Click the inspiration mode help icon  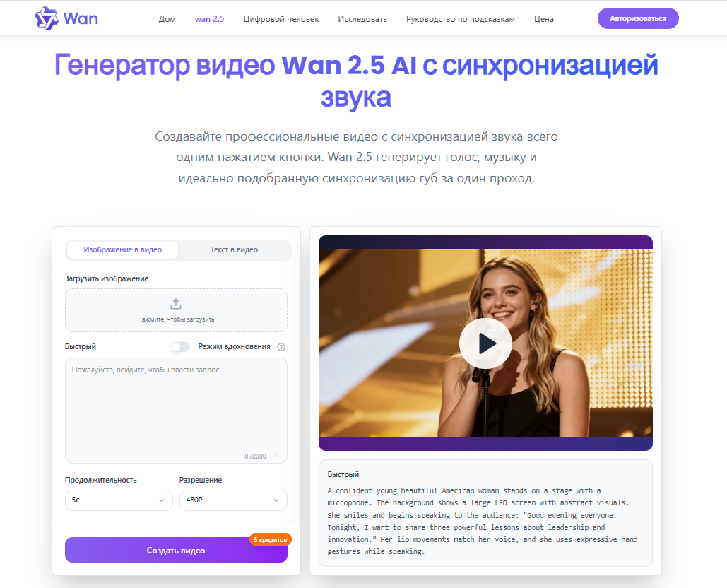(x=281, y=347)
